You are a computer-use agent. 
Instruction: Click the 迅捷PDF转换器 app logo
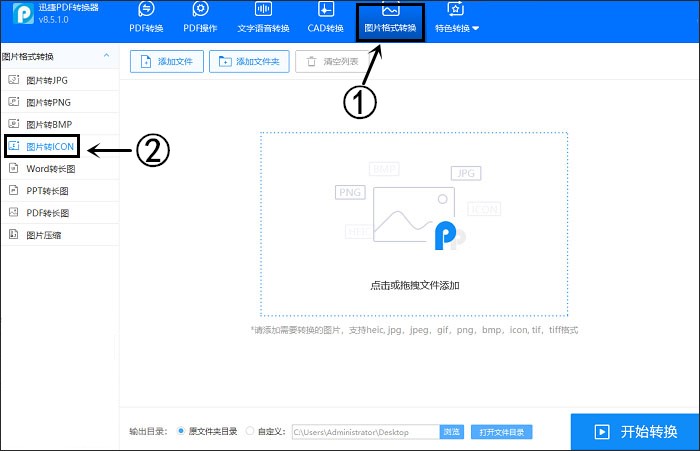coord(23,13)
